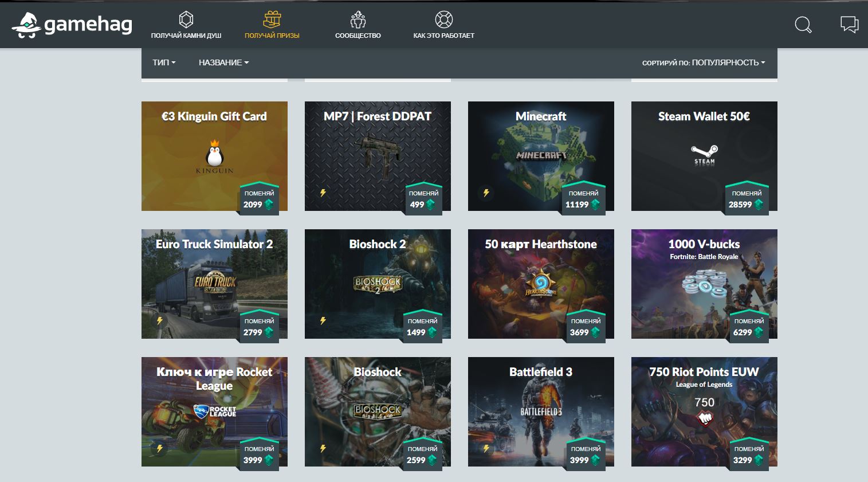The image size is (868, 482).
Task: Open the 750 Riot Points EUW title
Action: click(x=704, y=372)
